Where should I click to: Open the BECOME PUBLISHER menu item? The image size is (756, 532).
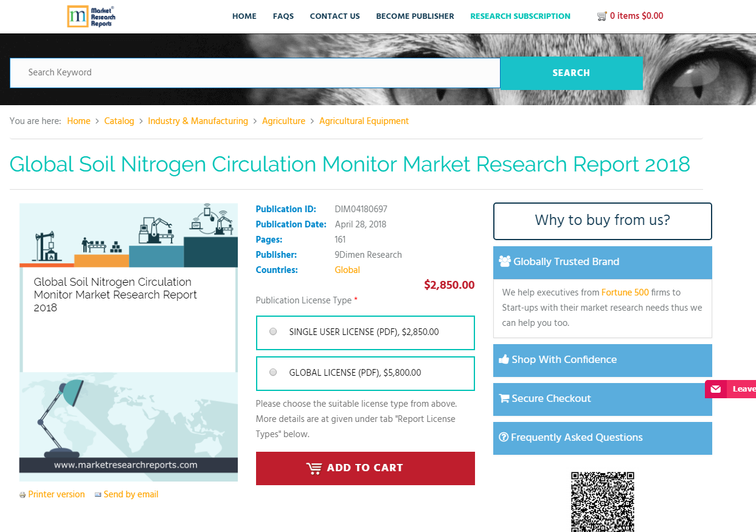coord(415,16)
